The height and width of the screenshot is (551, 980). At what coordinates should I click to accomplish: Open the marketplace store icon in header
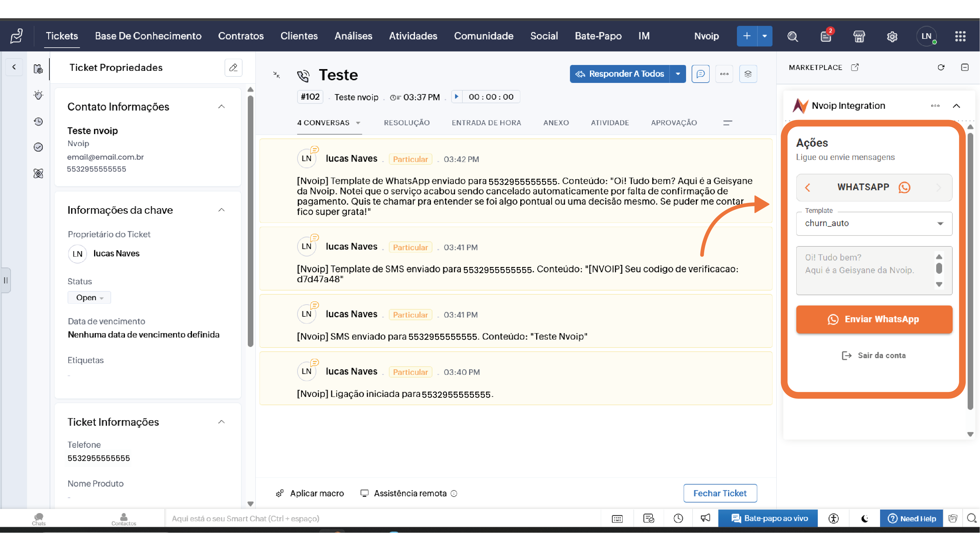click(859, 36)
